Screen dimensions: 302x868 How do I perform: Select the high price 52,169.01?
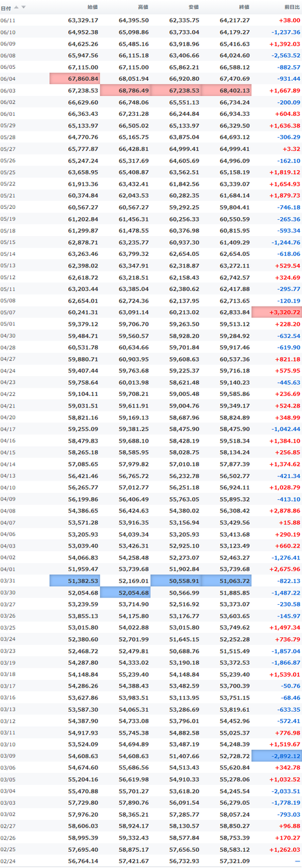coord(133,579)
